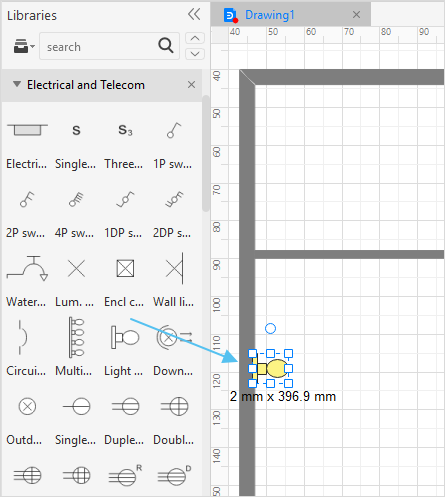Click the magnifier search button
Viewport: 445px width, 497px height.
[166, 46]
